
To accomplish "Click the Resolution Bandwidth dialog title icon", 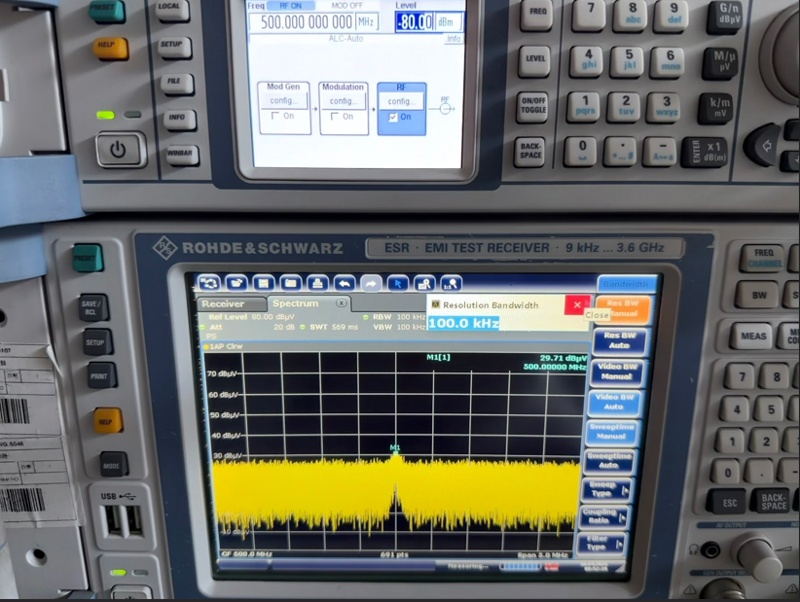I will 435,305.
